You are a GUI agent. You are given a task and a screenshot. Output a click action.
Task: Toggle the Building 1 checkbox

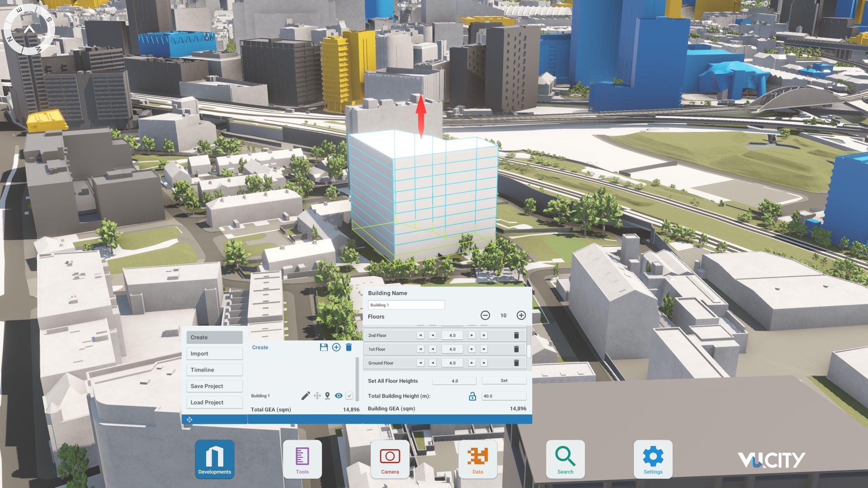(349, 396)
